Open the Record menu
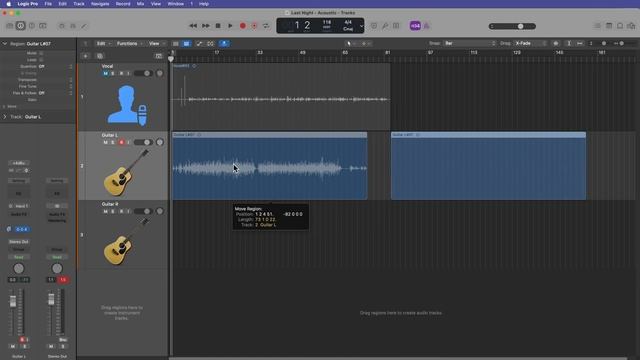The height and width of the screenshot is (360, 640). [x=123, y=4]
